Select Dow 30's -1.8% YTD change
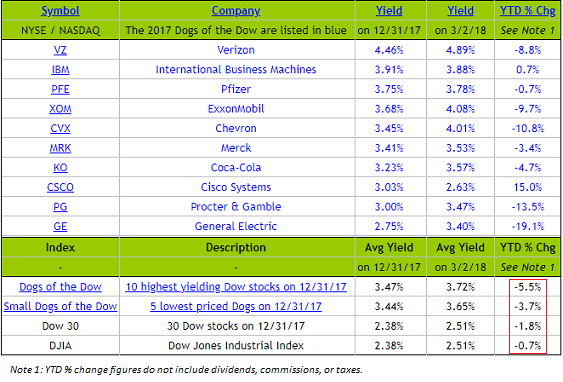The width and height of the screenshot is (563, 382). [x=528, y=326]
